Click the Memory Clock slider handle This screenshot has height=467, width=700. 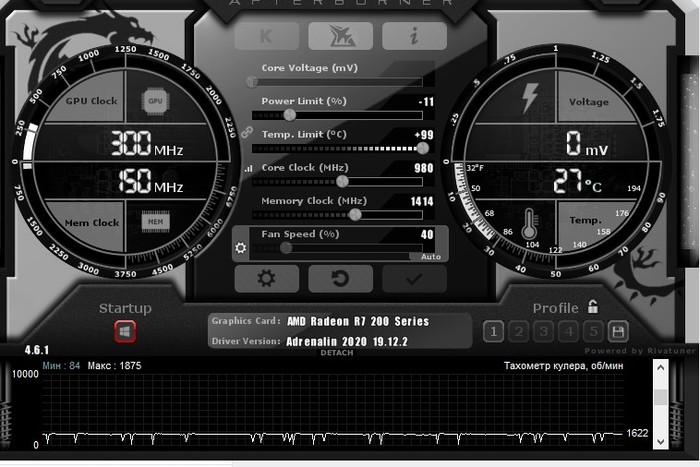[x=355, y=213]
